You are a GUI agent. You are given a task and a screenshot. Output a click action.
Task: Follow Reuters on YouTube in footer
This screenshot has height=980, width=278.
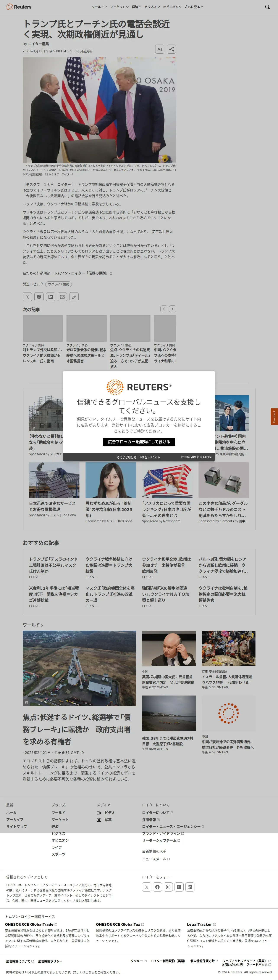coord(179,887)
